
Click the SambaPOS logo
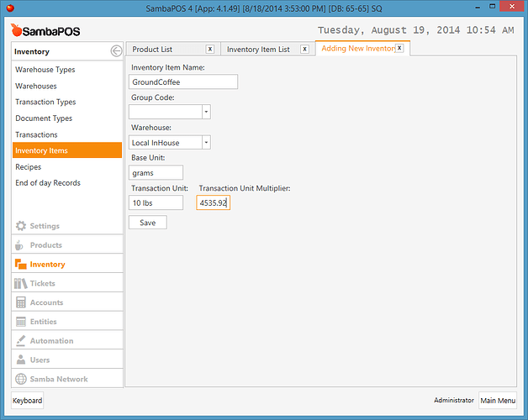[x=45, y=30]
